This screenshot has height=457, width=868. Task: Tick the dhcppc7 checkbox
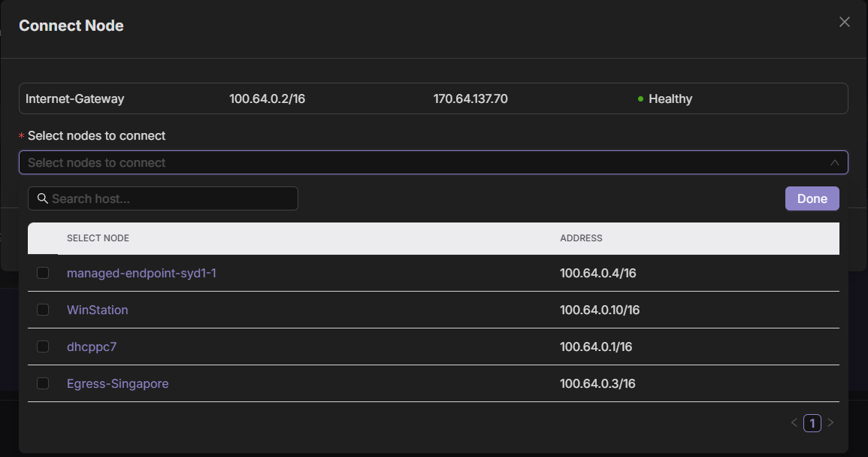pos(43,347)
